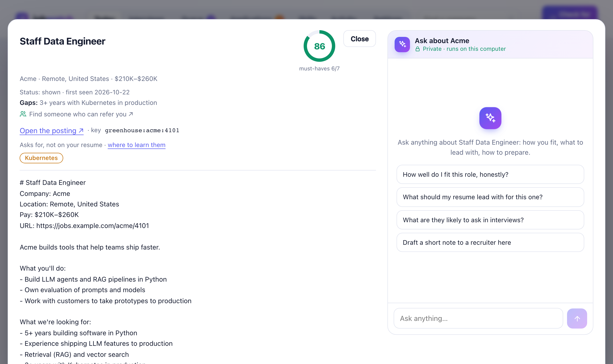
Task: Click 'Retrieval (RAG) and vector search' line
Action: coord(74,354)
